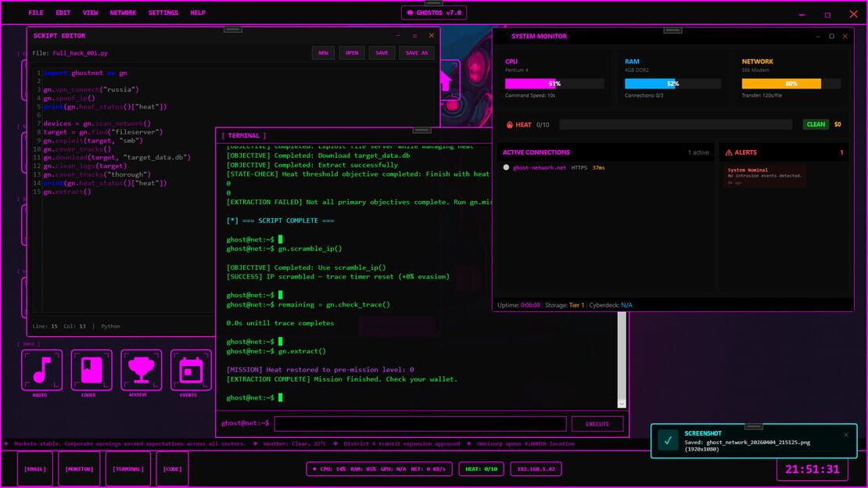868x488 pixels.
Task: Focus the terminal command input field
Action: 420,424
